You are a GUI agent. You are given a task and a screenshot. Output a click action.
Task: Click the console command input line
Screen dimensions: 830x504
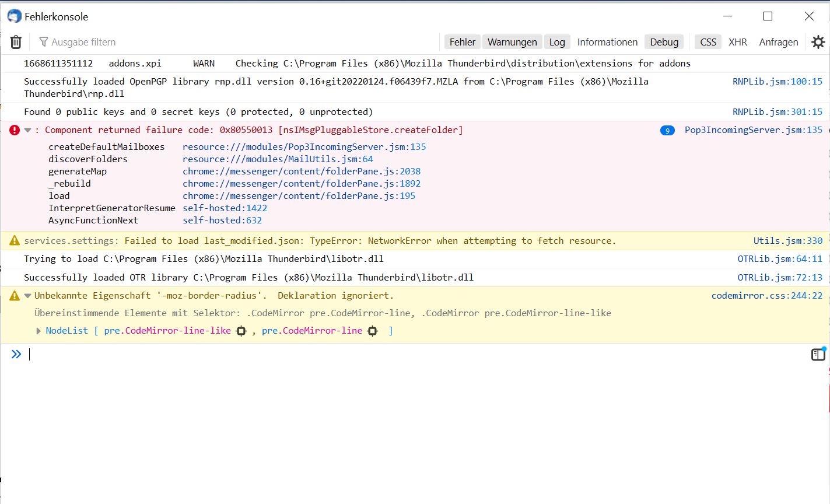pos(408,354)
